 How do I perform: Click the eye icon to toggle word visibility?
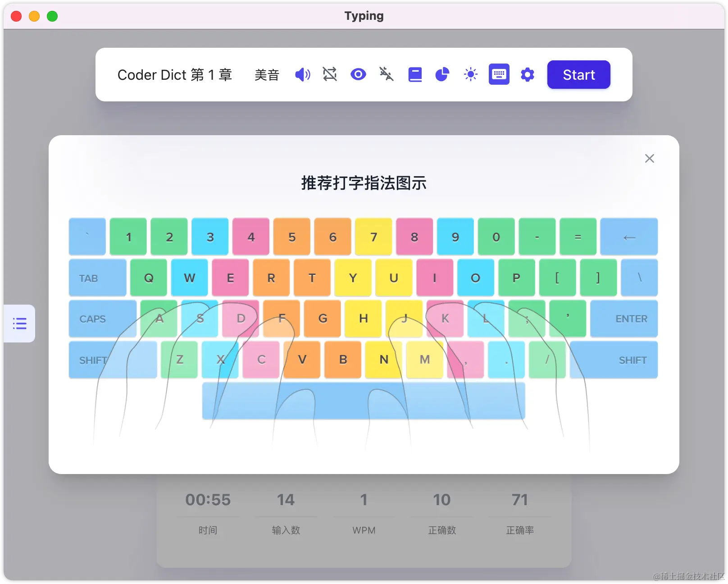358,74
